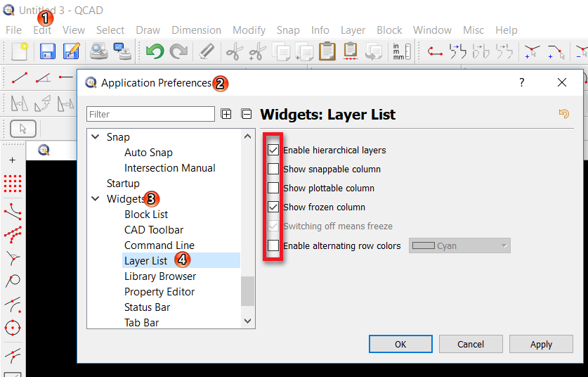This screenshot has height=377, width=588.
Task: Select Status Bar tree item
Action: (147, 307)
